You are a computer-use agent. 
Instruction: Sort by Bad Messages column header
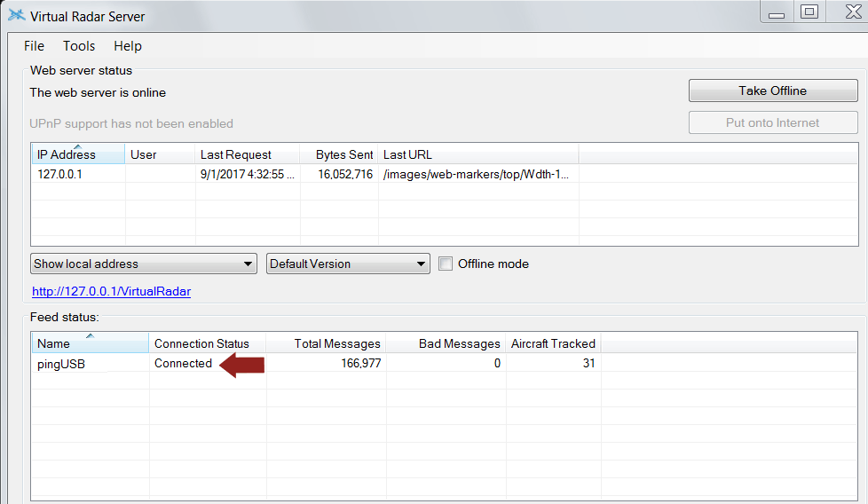pyautogui.click(x=446, y=343)
